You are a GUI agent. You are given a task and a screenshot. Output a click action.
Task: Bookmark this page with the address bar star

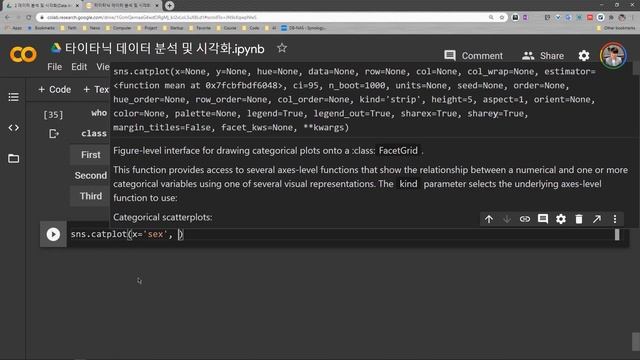502,17
